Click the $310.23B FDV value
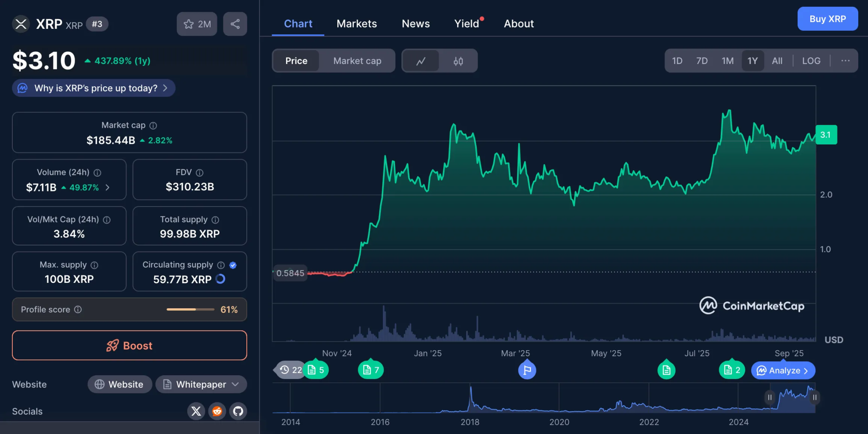 click(190, 187)
